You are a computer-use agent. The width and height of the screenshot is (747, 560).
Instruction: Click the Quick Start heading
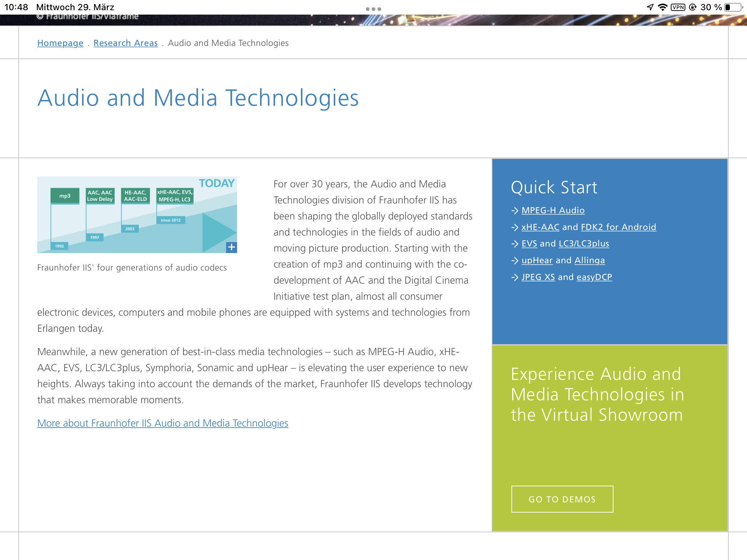pos(554,187)
